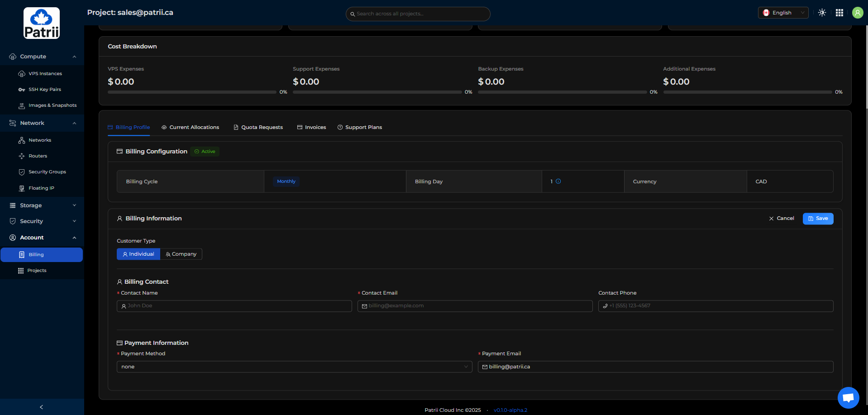
Task: Expand the Storage sidebar section
Action: point(42,205)
